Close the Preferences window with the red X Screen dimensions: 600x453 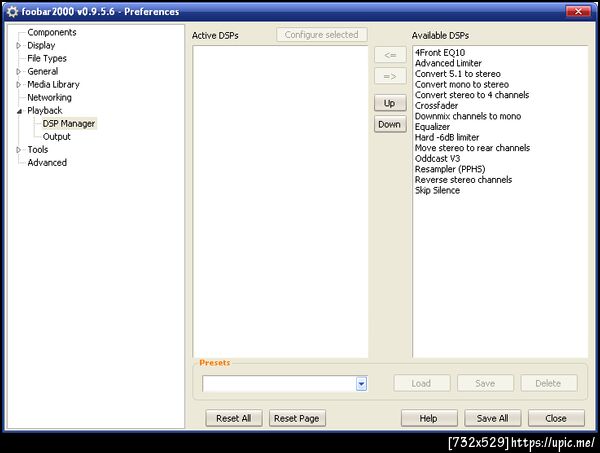(578, 11)
